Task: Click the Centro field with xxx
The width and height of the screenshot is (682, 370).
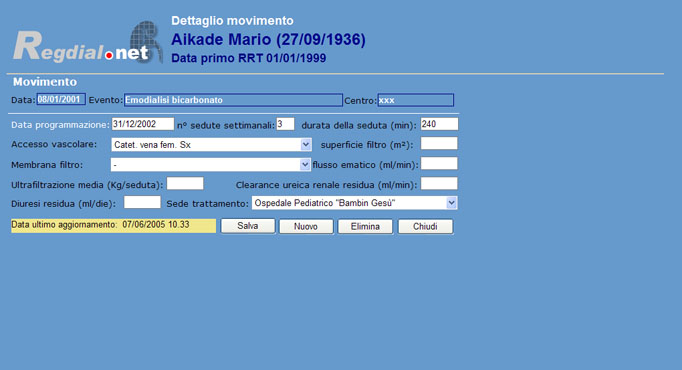Action: 415,100
